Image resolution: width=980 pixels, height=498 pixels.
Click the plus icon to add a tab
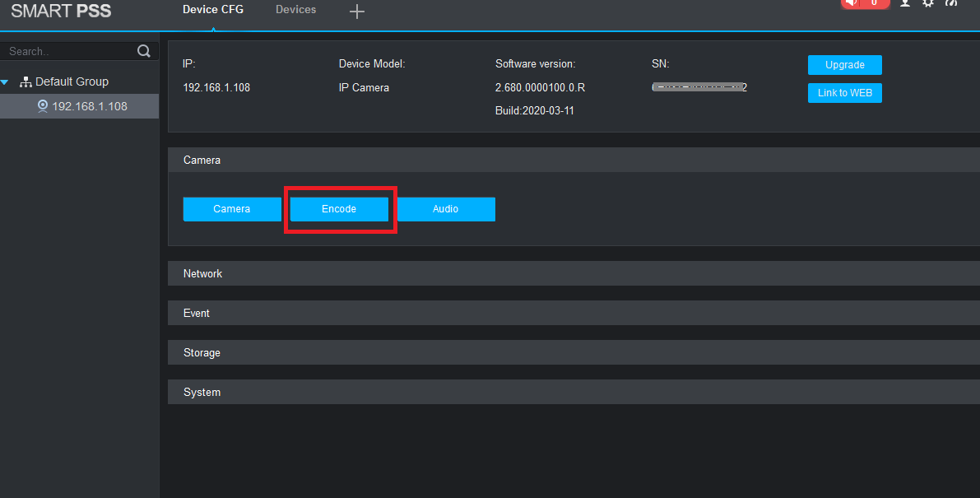tap(356, 12)
